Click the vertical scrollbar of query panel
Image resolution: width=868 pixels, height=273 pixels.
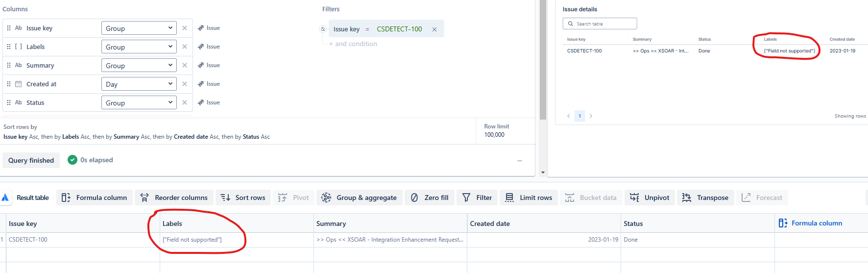[543, 60]
